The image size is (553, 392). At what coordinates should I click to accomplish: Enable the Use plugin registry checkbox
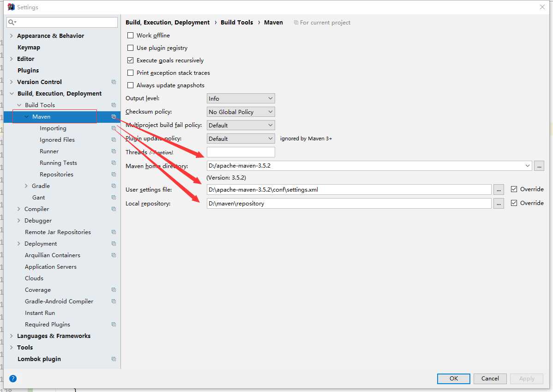coord(131,48)
